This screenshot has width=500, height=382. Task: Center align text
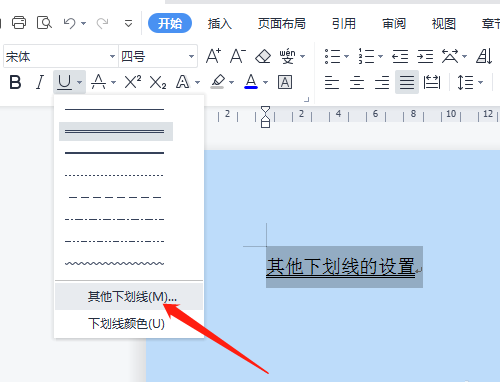point(357,82)
